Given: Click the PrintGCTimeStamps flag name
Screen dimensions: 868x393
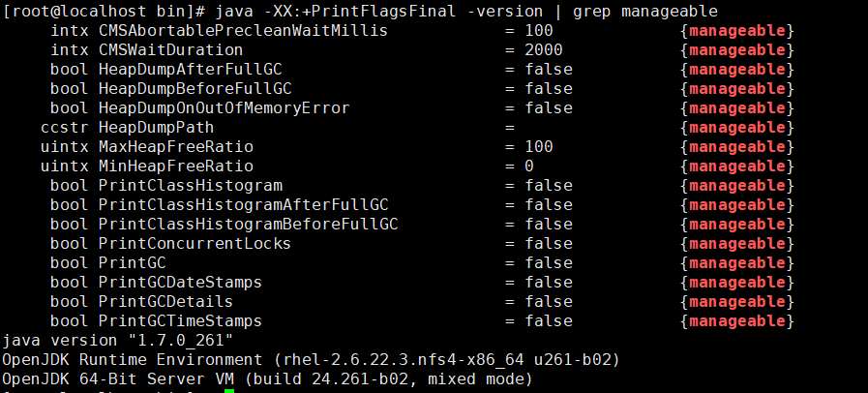Looking at the screenshot, I should (x=180, y=321).
